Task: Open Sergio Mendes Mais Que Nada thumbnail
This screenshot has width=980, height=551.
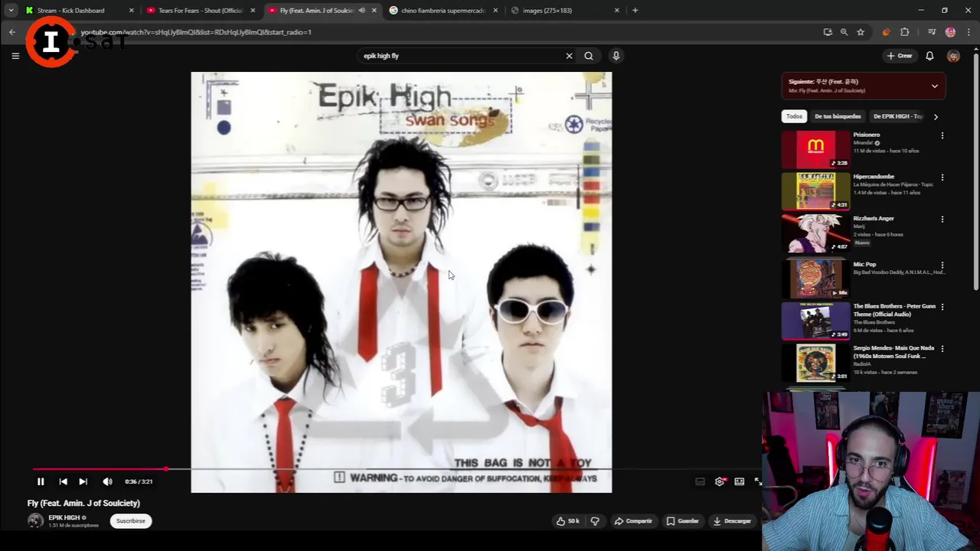Action: 815,363
